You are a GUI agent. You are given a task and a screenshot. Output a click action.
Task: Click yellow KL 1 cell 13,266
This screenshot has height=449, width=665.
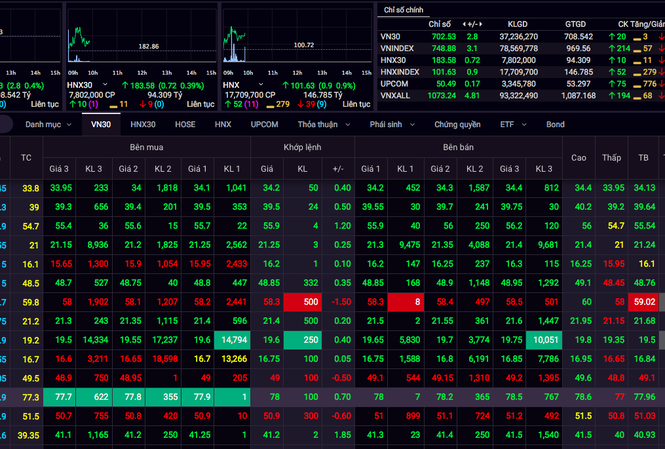click(x=234, y=359)
